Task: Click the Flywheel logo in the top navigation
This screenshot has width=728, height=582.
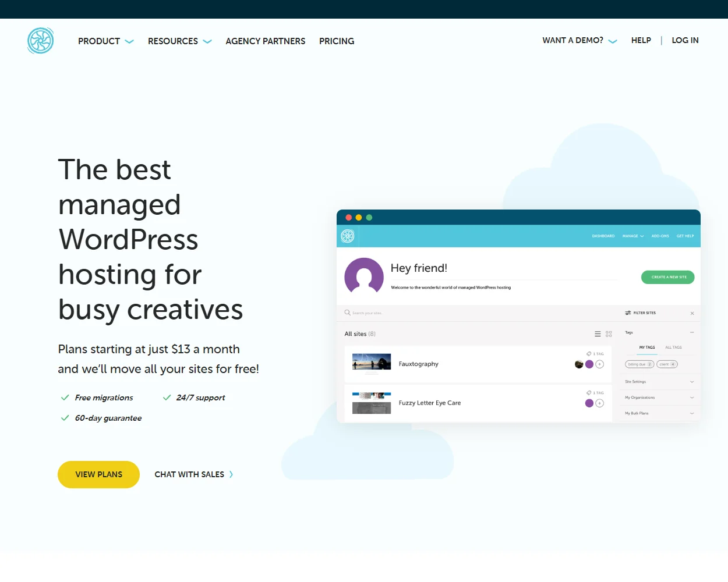Action: (x=40, y=41)
